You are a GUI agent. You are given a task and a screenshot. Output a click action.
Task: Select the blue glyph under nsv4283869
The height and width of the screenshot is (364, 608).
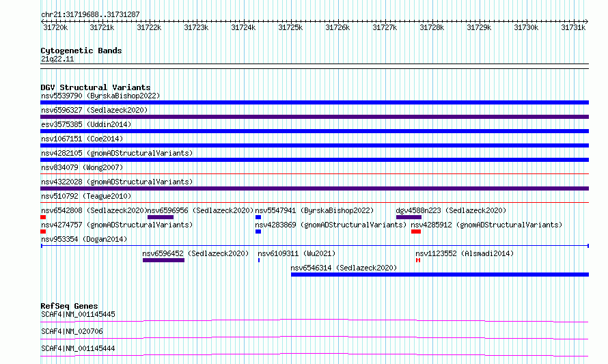(x=258, y=232)
